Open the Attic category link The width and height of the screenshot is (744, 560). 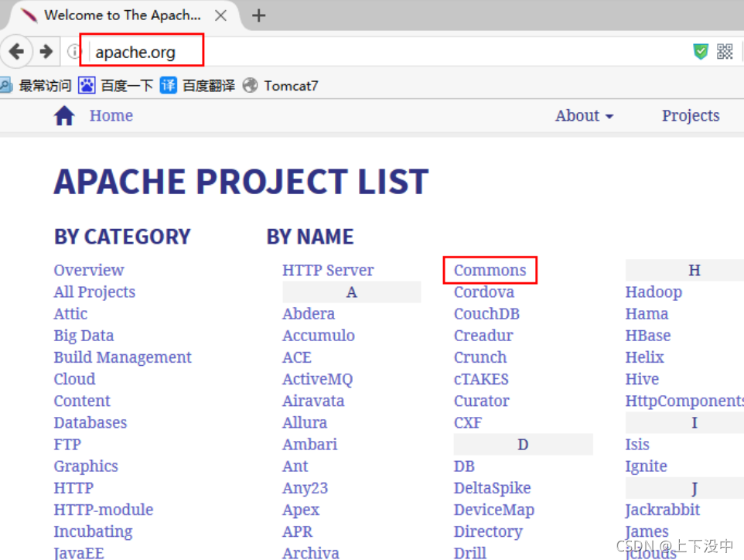[70, 314]
